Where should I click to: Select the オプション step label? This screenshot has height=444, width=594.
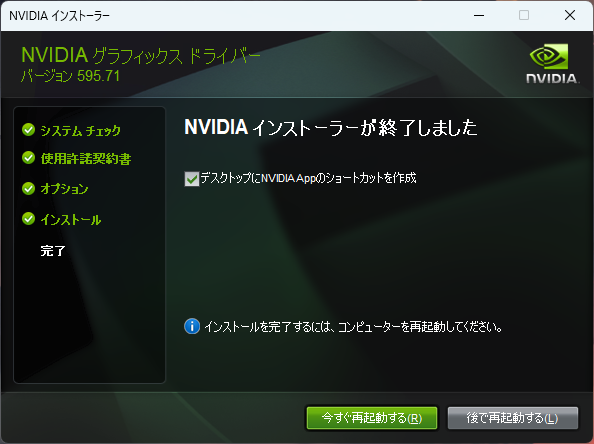(x=64, y=189)
